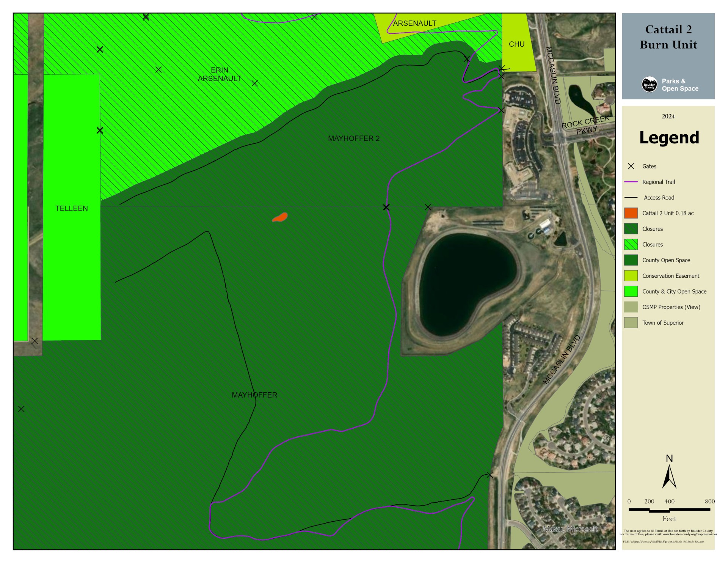Image resolution: width=728 pixels, height=563 pixels.
Task: Click the bouldercounty.org map disclaimer link
Action: [689, 534]
